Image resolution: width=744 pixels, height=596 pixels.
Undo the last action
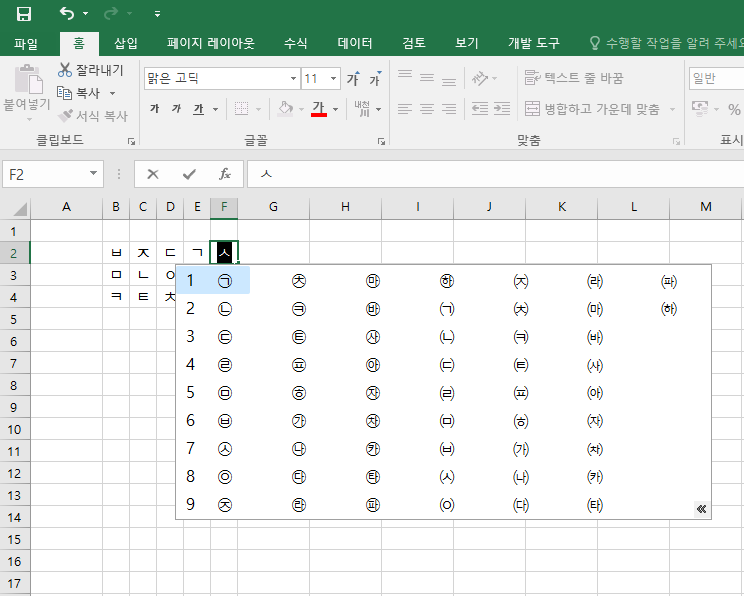coord(67,13)
